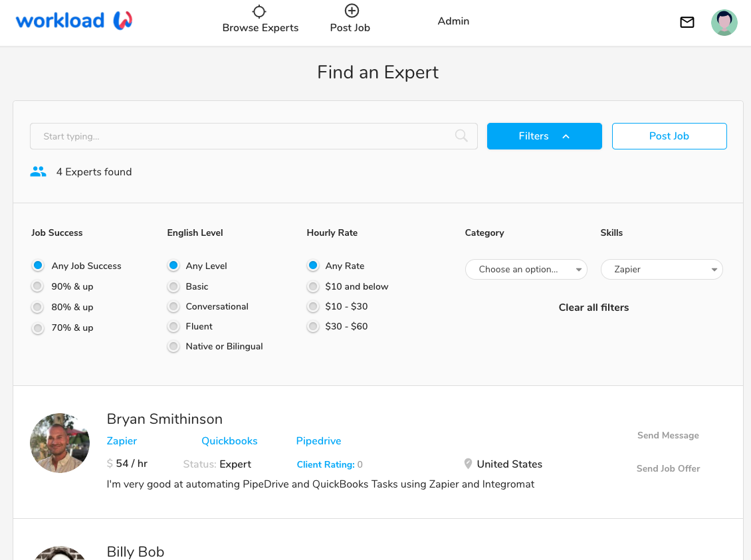Select the 70% & up job success option
The image size is (751, 560).
click(37, 328)
